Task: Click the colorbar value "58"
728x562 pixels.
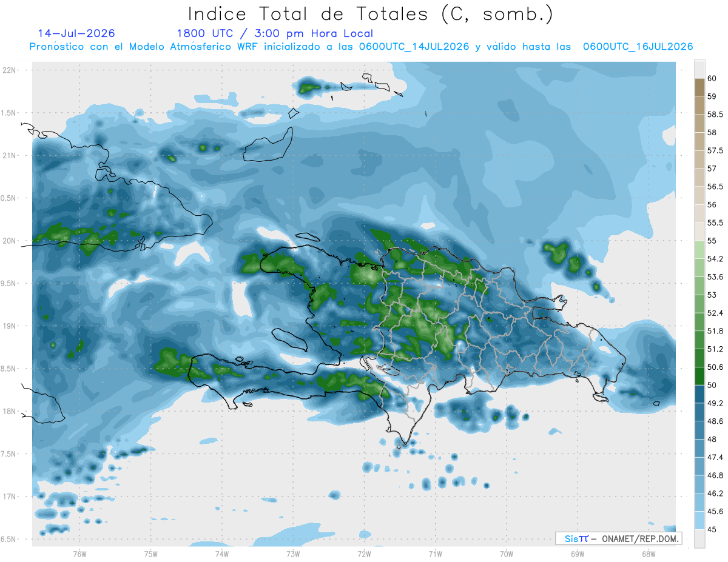Action: [x=713, y=132]
